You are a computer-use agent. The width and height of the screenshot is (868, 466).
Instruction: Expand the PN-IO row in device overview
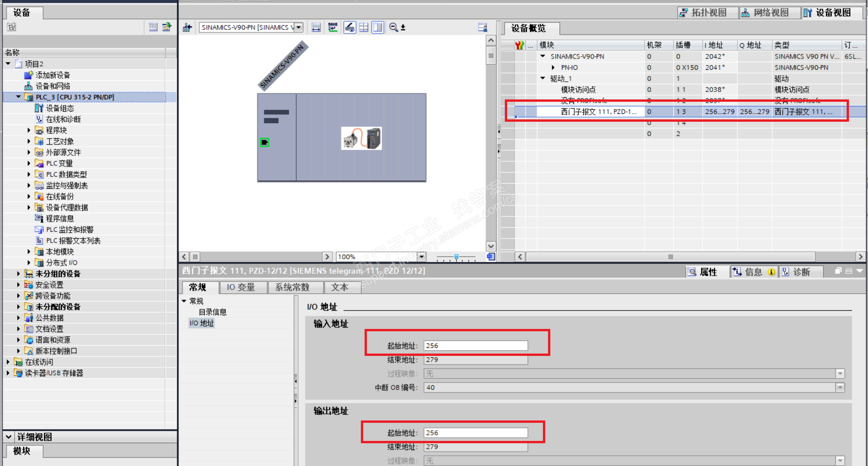tap(553, 67)
